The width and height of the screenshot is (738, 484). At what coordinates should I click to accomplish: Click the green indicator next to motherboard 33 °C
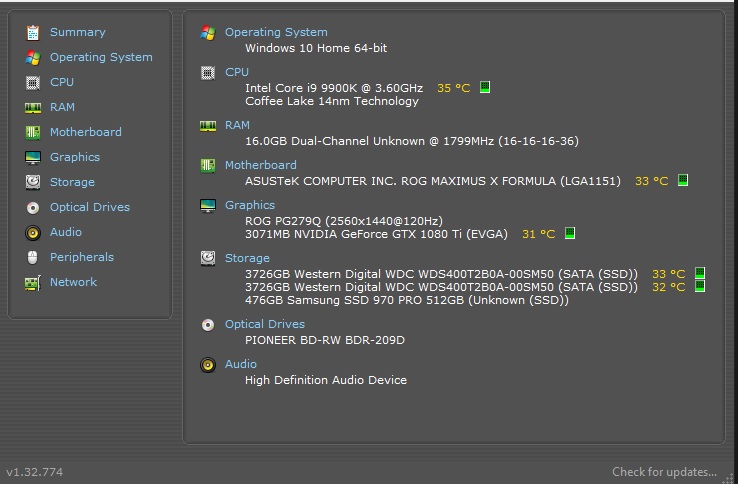(683, 180)
